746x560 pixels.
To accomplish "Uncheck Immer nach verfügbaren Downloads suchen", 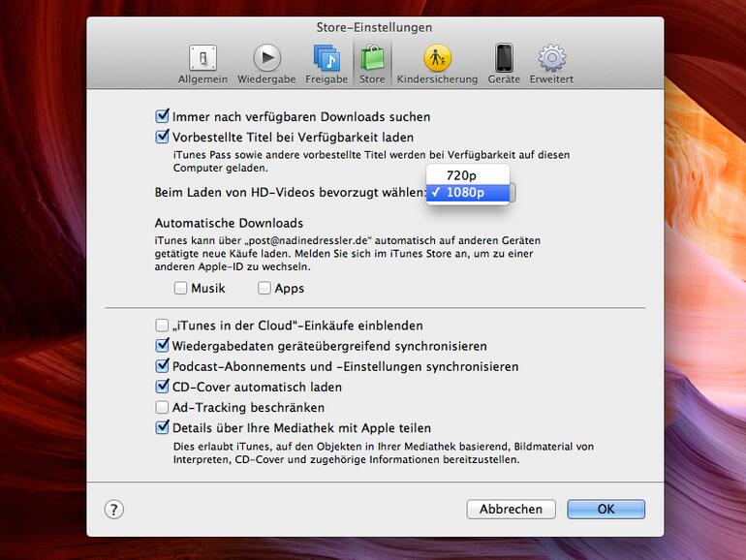I will point(162,116).
